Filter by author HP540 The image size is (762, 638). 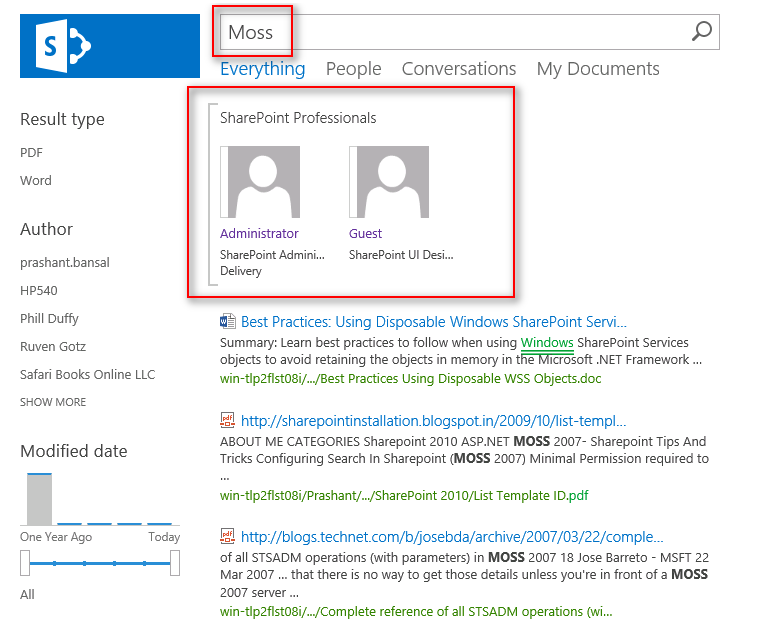pos(39,291)
